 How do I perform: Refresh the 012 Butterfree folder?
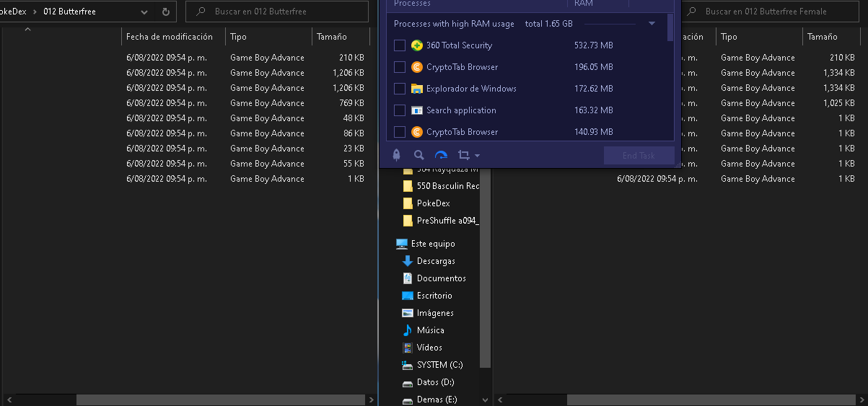coord(166,12)
